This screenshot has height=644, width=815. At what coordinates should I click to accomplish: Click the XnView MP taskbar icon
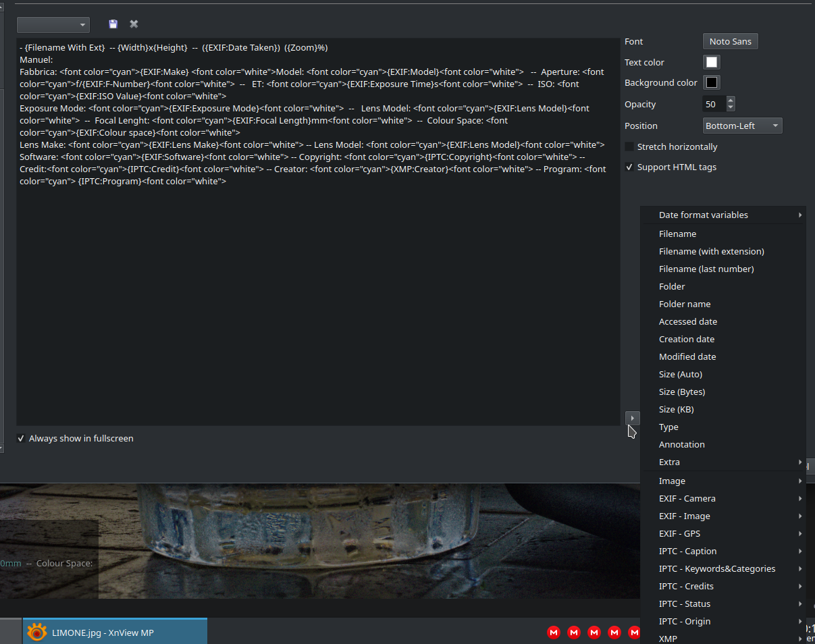coord(37,633)
